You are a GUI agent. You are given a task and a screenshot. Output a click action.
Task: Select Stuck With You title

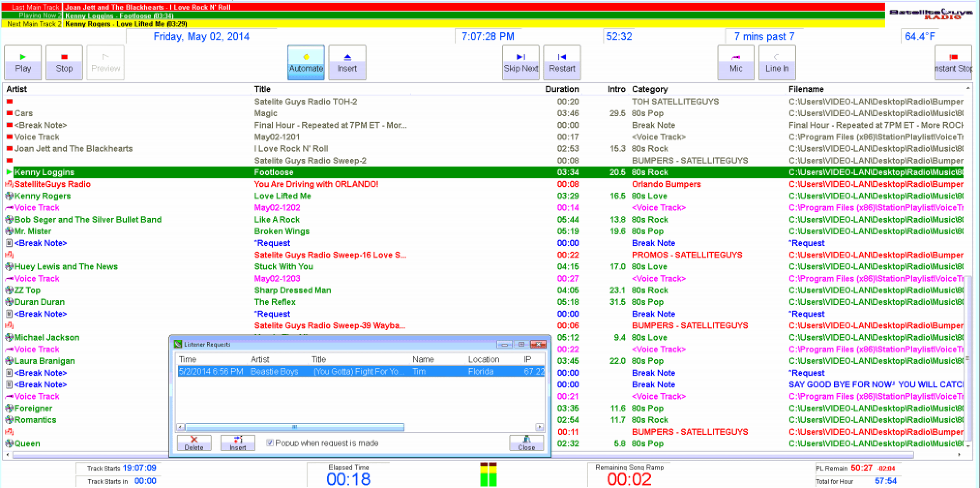pos(283,267)
